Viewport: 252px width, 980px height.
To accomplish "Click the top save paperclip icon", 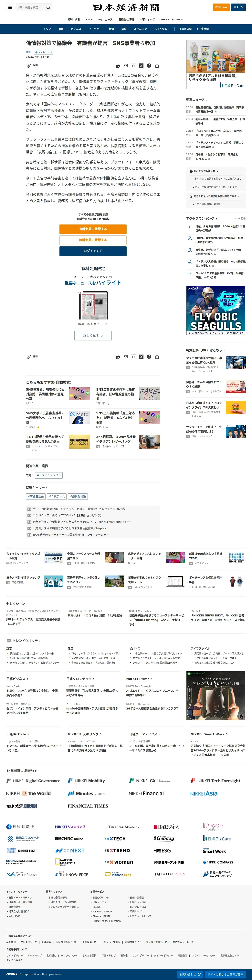I will pos(29,65).
